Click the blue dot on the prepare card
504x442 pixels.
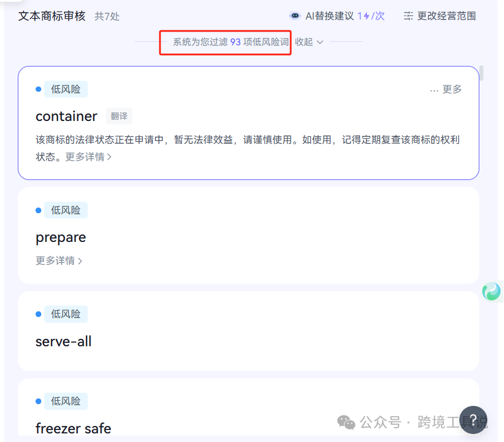click(38, 210)
